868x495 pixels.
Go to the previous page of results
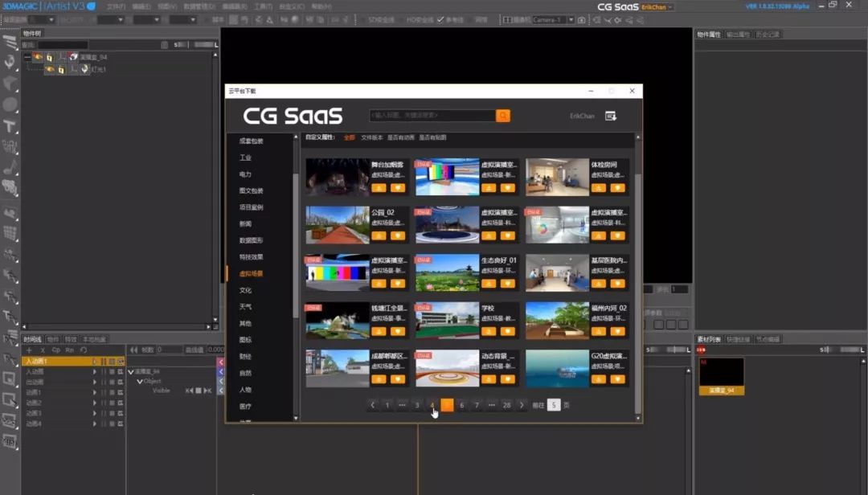373,405
